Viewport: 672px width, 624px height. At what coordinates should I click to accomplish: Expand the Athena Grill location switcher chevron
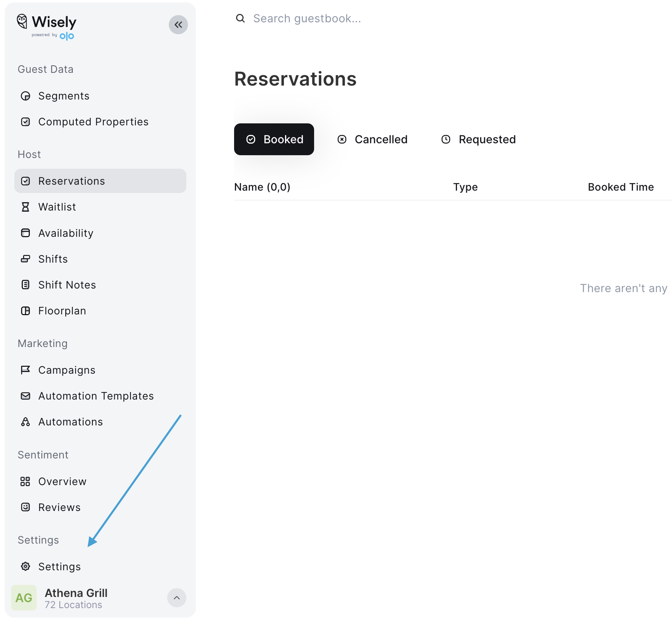click(177, 598)
